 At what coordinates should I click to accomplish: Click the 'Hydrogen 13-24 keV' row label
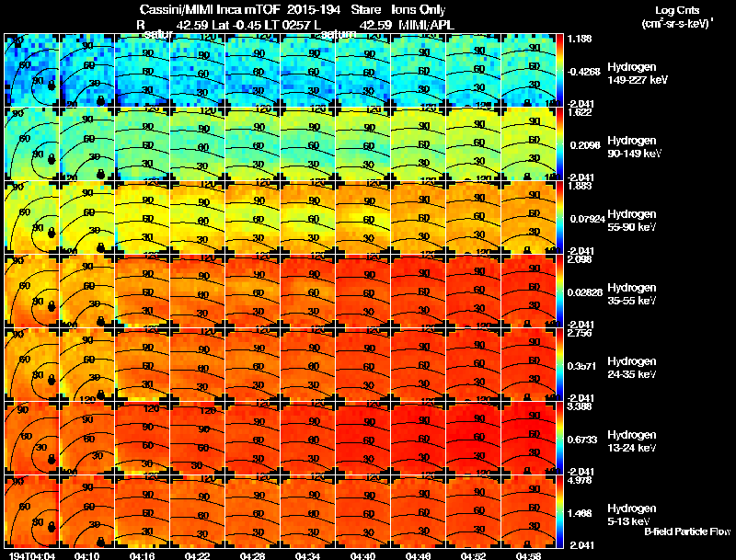[632, 441]
